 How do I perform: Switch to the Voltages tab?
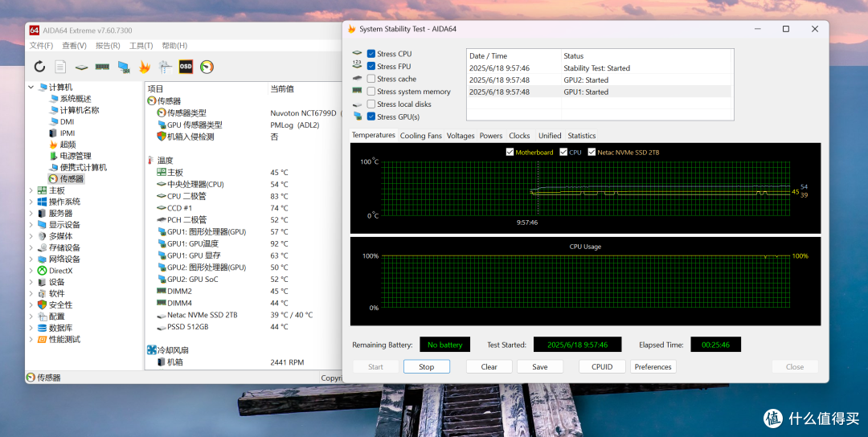[x=461, y=136]
